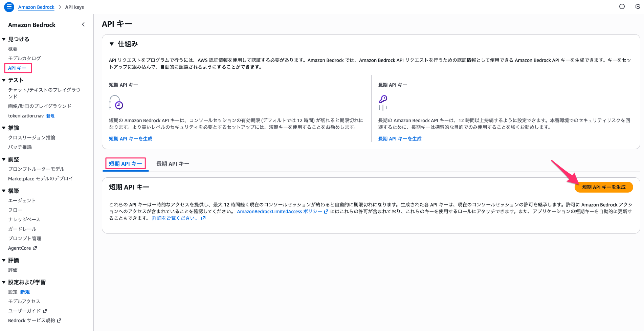Collapse the 仕組み section
This screenshot has width=644, height=331.
(112, 44)
